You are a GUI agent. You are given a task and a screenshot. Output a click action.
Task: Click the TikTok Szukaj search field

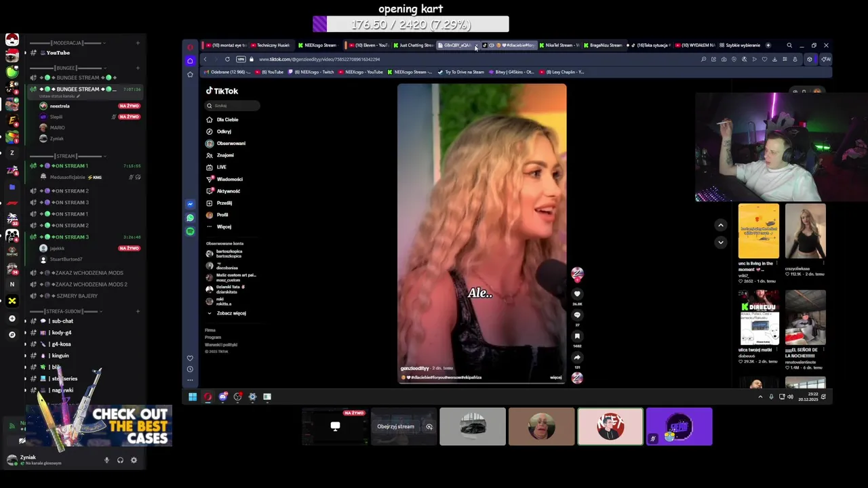233,106
